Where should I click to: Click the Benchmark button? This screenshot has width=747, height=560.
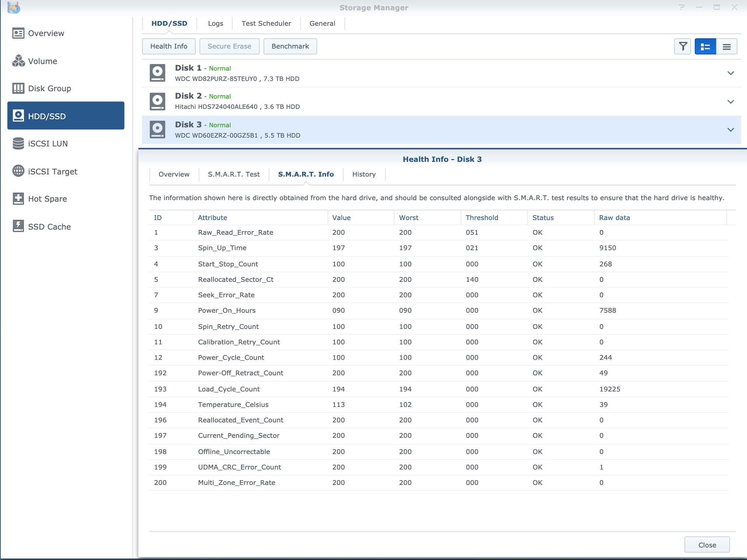pyautogui.click(x=290, y=46)
